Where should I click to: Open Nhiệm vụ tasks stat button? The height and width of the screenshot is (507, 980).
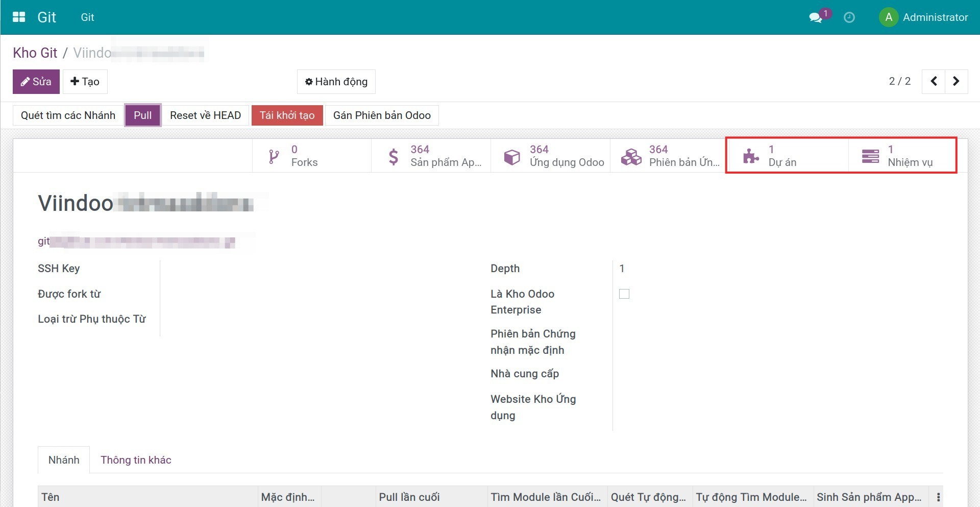coord(903,156)
